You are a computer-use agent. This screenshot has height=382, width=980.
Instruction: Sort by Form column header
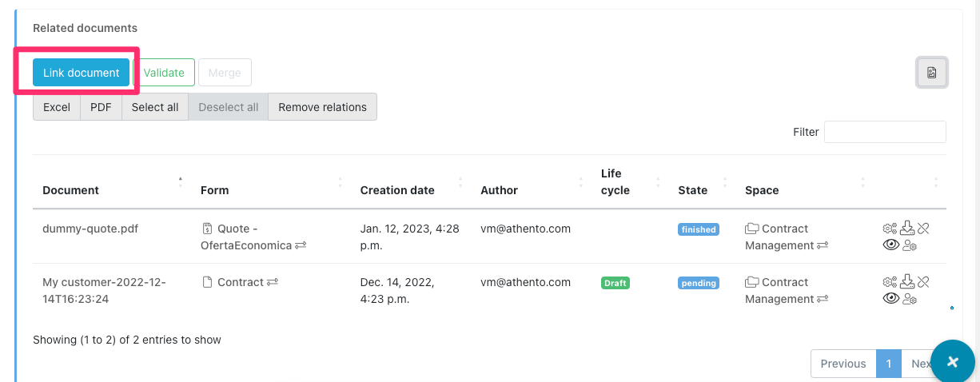coord(271,182)
